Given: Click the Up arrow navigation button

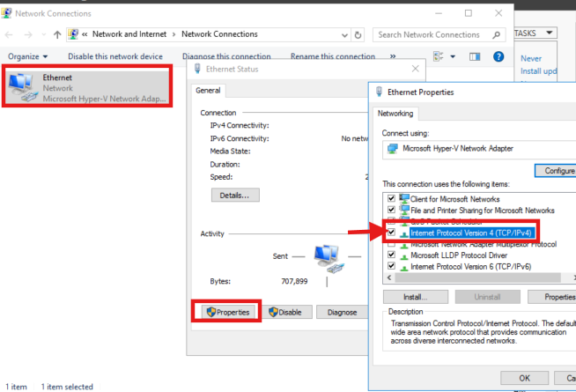Looking at the screenshot, I should click(x=57, y=34).
